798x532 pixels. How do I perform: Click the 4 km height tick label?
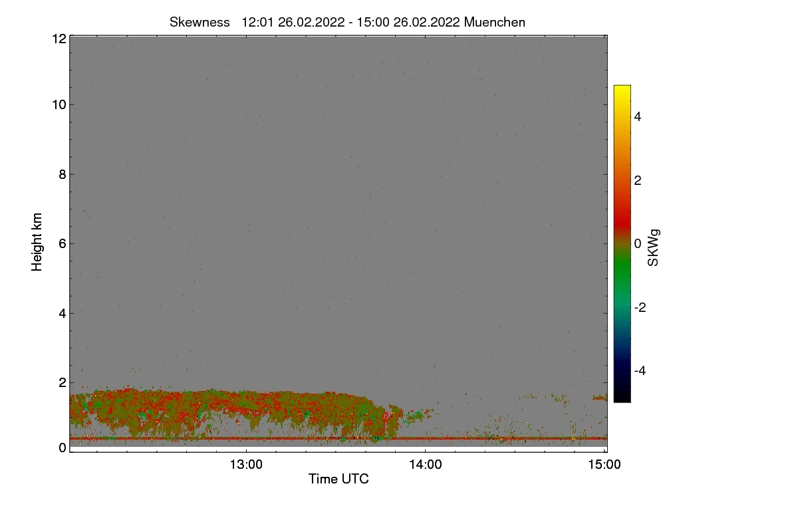63,313
